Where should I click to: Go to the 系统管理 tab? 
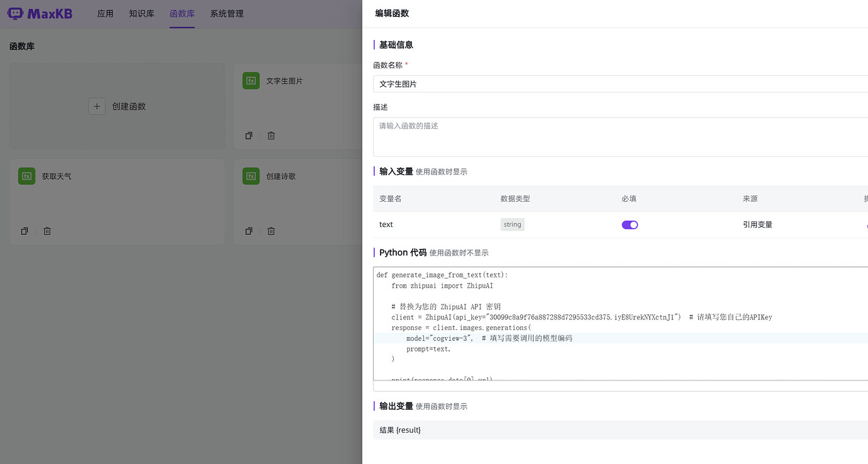227,13
